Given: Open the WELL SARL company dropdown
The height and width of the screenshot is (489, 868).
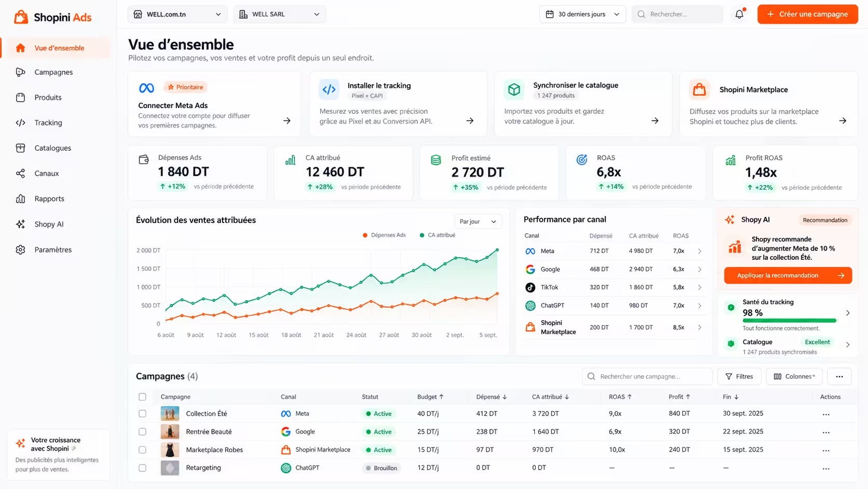Looking at the screenshot, I should [279, 14].
